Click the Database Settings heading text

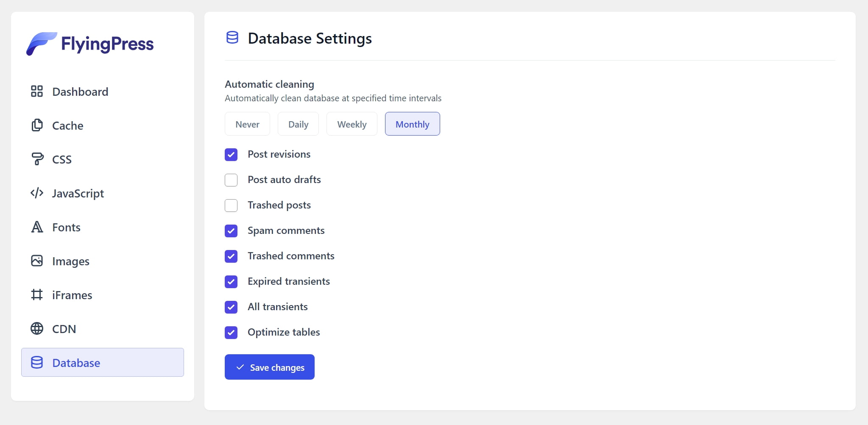310,39
